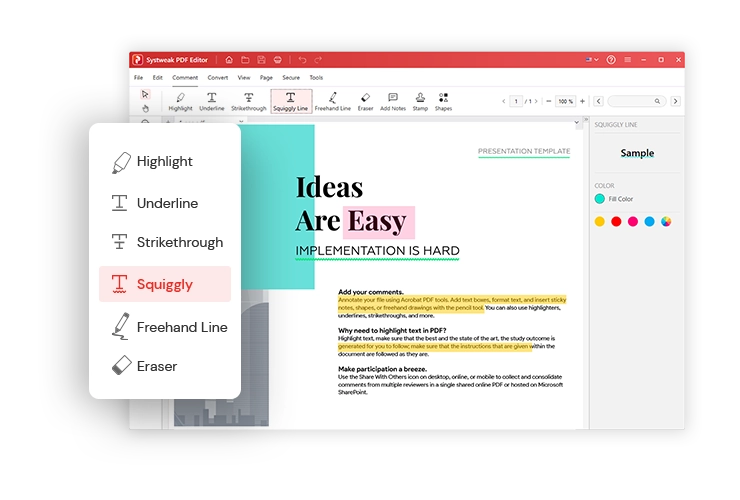Open the Secure menu
Image resolution: width=740 pixels, height=500 pixels.
click(291, 77)
